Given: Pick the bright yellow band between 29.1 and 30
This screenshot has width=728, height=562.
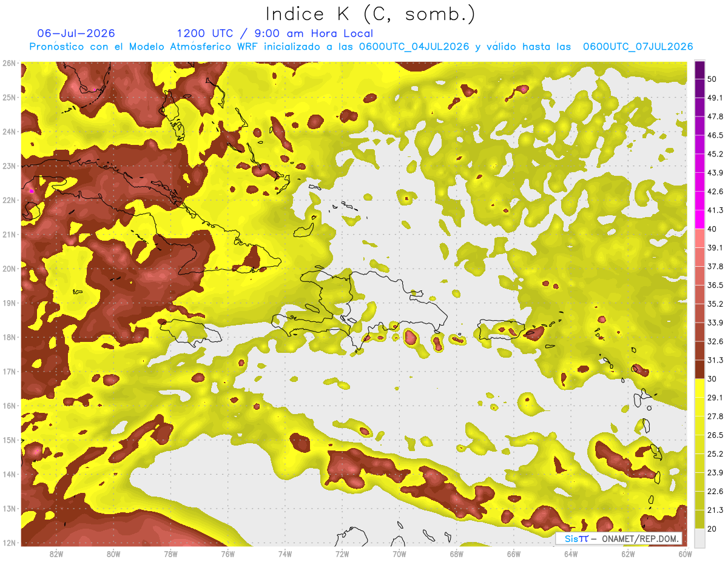Looking at the screenshot, I should pyautogui.click(x=699, y=388).
